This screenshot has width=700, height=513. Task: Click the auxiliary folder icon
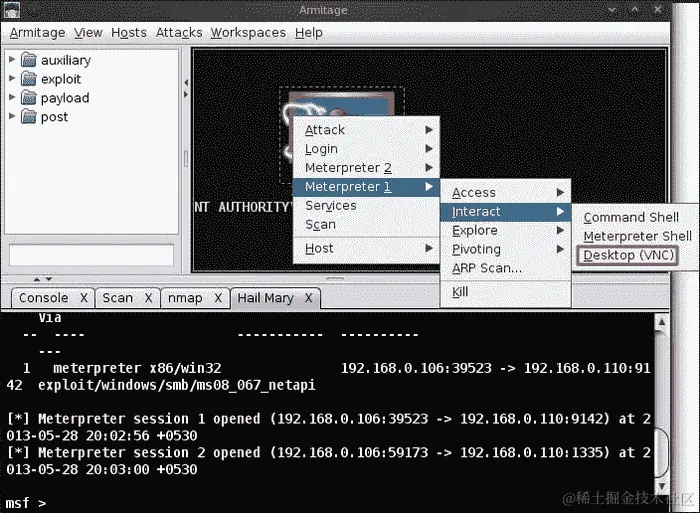coord(29,60)
